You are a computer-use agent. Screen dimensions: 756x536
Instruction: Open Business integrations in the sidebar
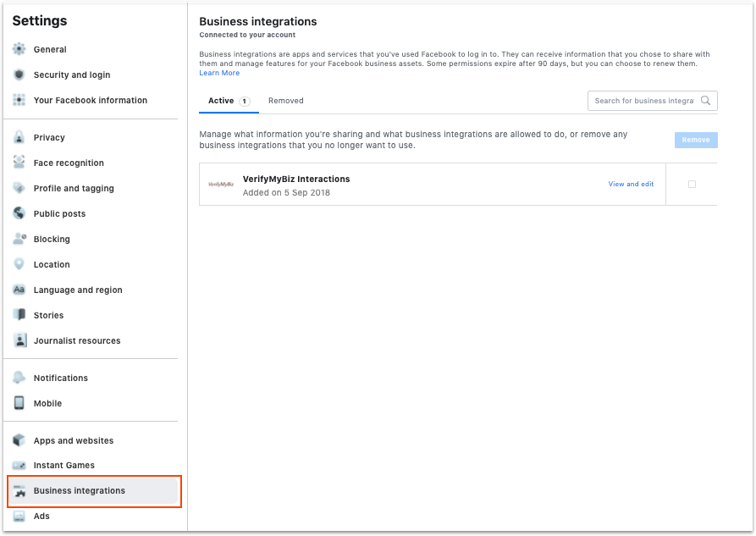click(x=79, y=490)
